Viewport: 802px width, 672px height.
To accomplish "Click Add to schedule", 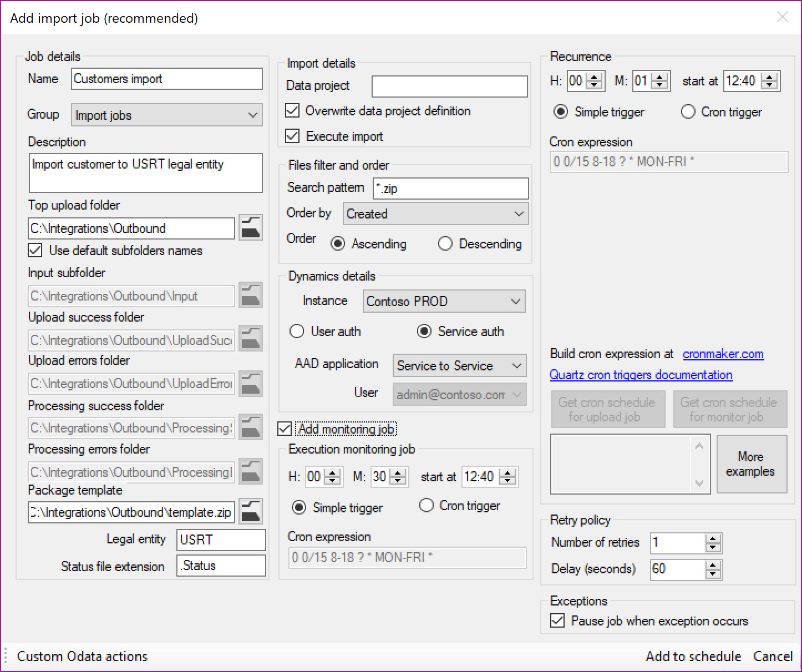I will point(693,656).
